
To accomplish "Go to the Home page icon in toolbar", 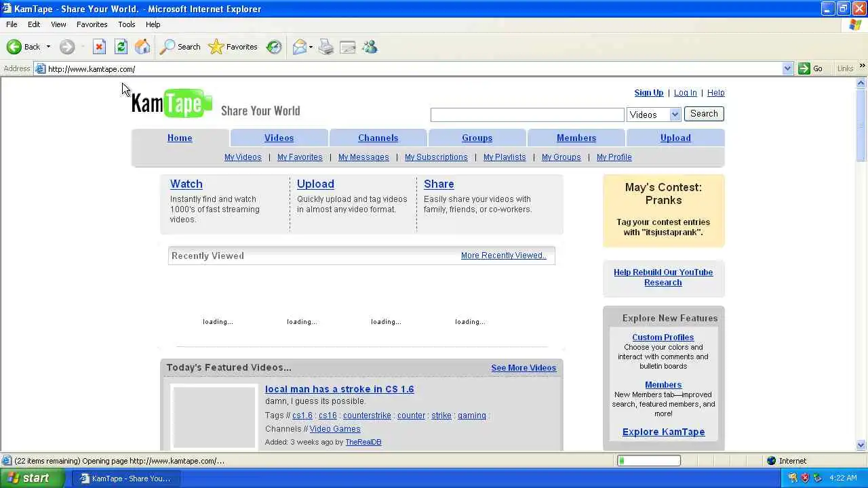I will tap(142, 47).
